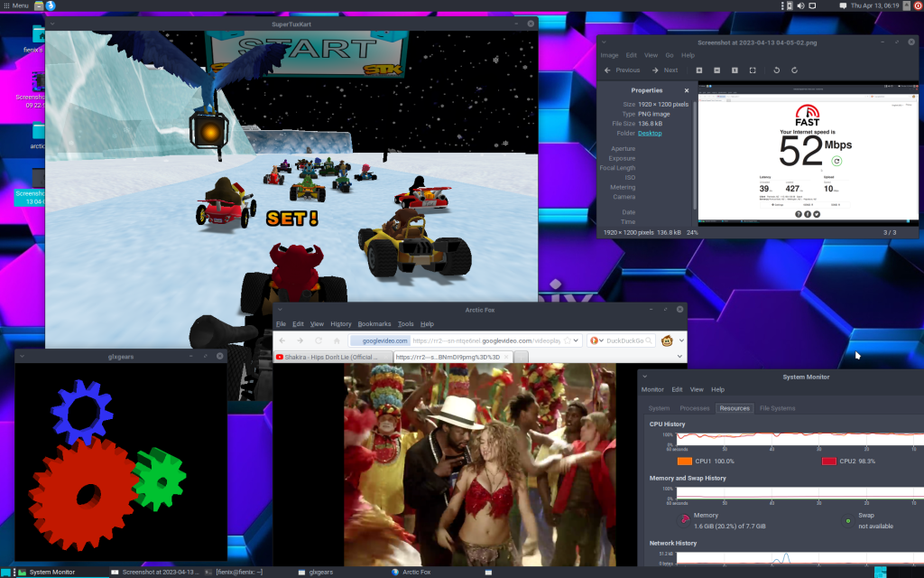
Task: Go to Next image in the viewer
Action: pyautogui.click(x=665, y=70)
